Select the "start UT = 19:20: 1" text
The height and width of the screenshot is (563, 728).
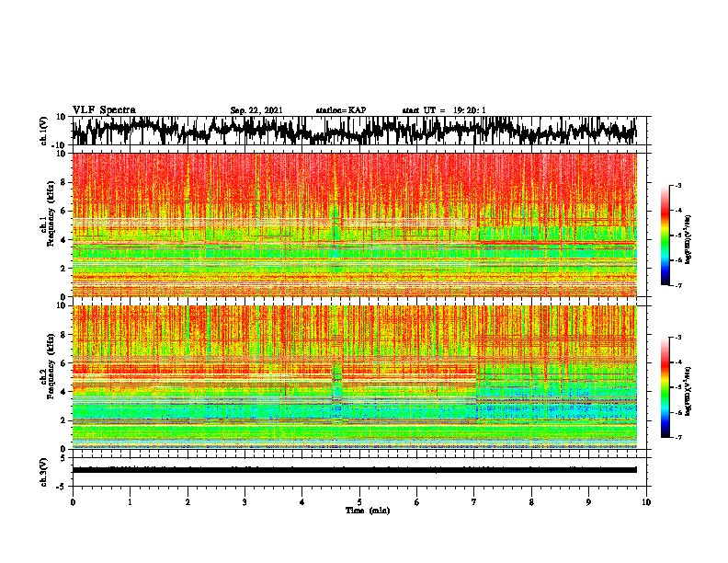click(444, 110)
